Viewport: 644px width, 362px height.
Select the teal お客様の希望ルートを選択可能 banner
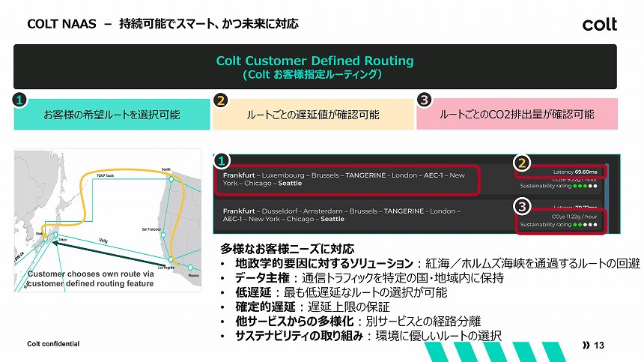[112, 114]
